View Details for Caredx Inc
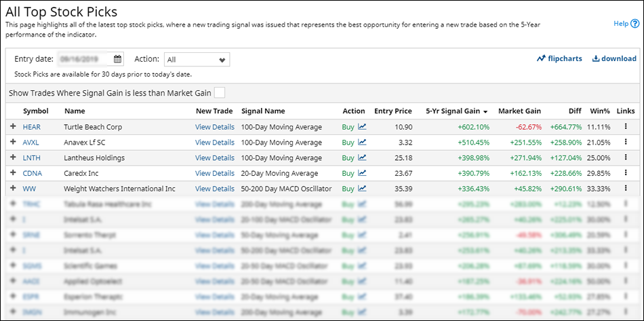This screenshot has width=644, height=321. click(x=215, y=174)
